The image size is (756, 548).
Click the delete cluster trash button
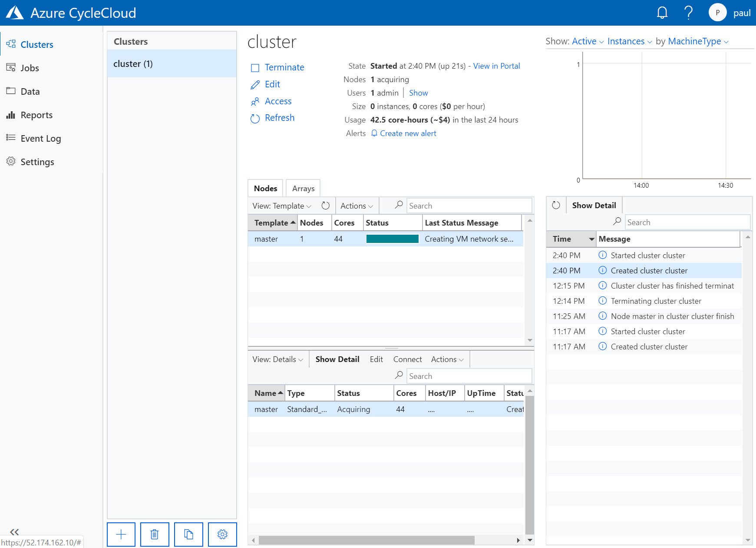click(155, 534)
